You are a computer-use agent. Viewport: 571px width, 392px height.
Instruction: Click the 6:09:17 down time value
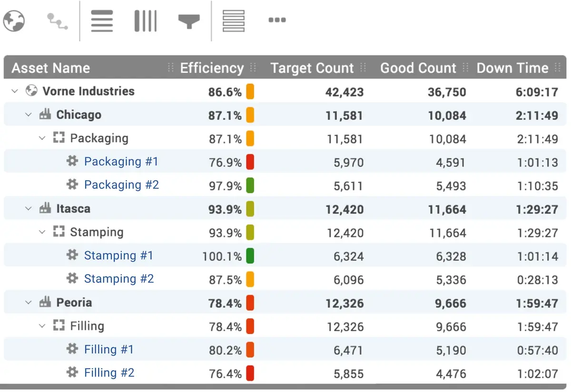(537, 92)
